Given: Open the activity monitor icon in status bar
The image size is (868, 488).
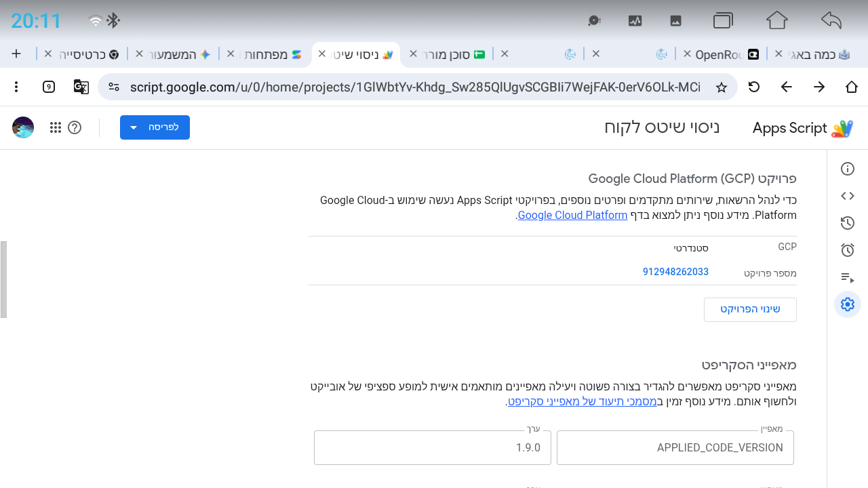Looking at the screenshot, I should (635, 20).
